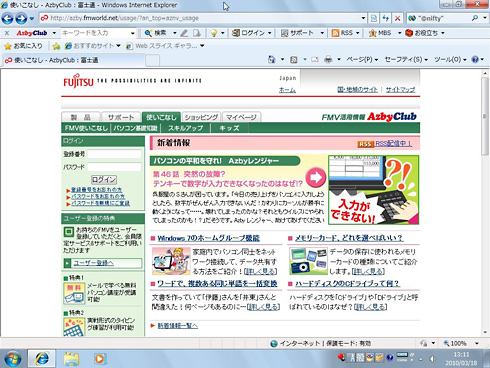
Task: Click the compatibility view page icon
Action: 374,18
